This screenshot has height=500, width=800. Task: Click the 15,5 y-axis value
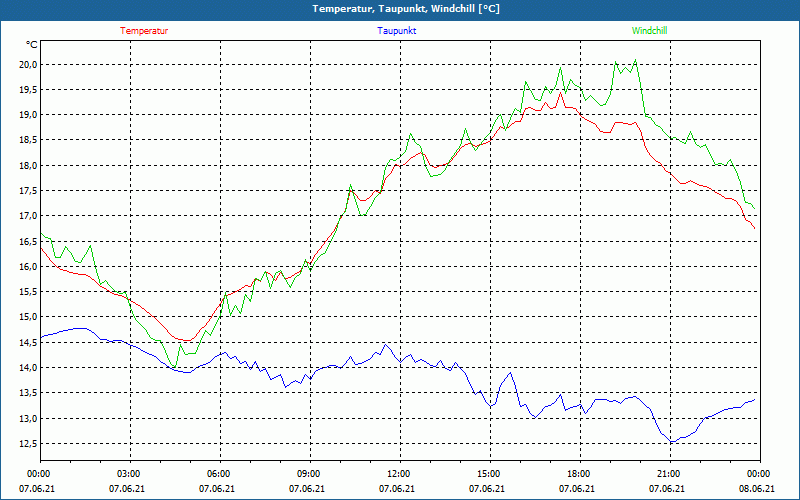[x=29, y=292]
